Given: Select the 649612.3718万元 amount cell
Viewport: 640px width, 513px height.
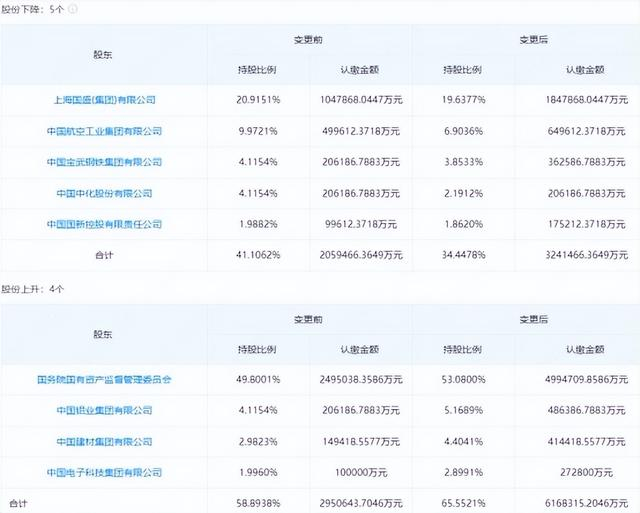Looking at the screenshot, I should pos(587,131).
